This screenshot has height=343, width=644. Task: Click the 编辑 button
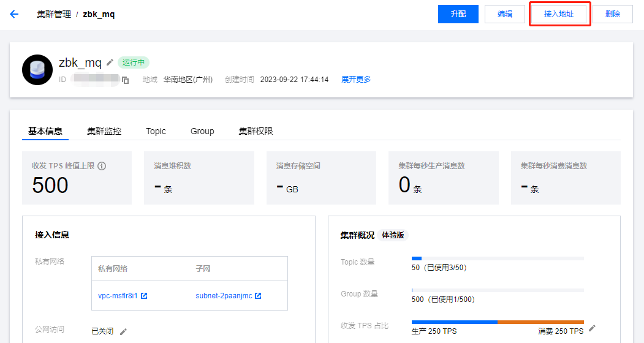tap(505, 14)
